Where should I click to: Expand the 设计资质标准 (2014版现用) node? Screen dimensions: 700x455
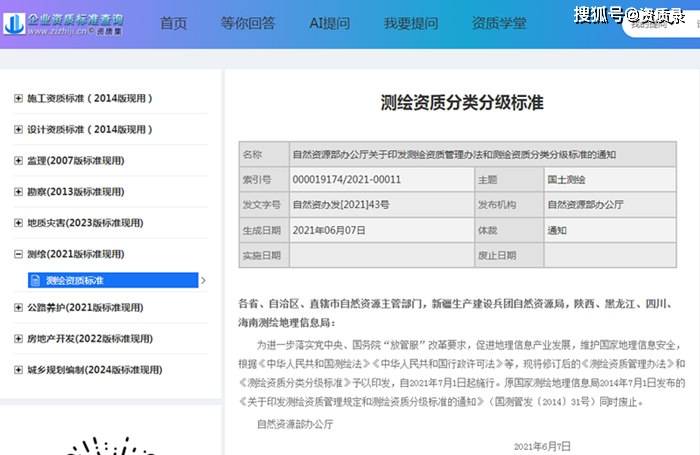[18, 130]
